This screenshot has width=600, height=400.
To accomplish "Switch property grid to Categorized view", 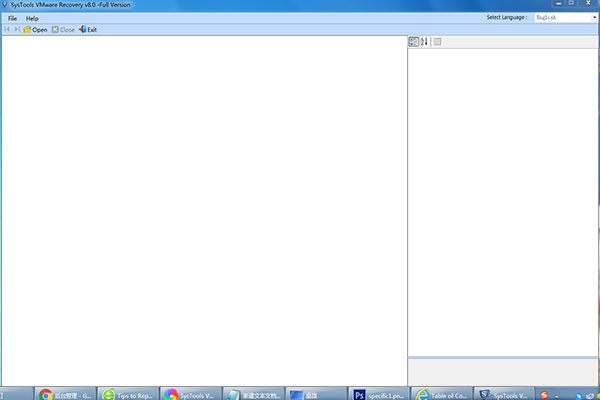I will (414, 42).
